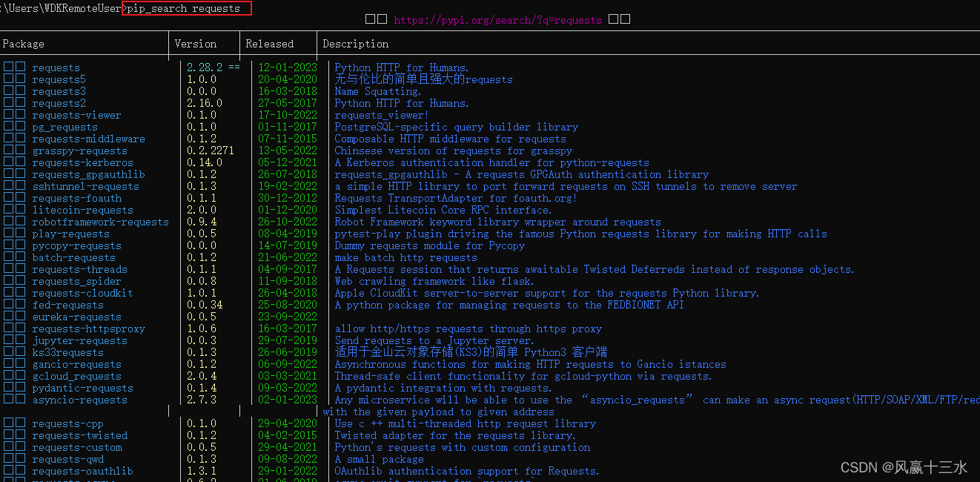Click the 'A small package' description
The width and height of the screenshot is (980, 482).
pyautogui.click(x=379, y=459)
